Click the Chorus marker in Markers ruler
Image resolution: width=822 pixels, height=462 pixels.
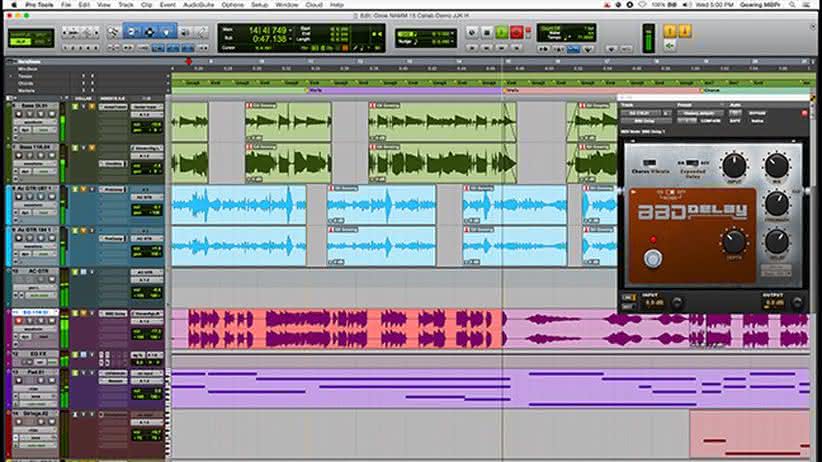coord(711,90)
